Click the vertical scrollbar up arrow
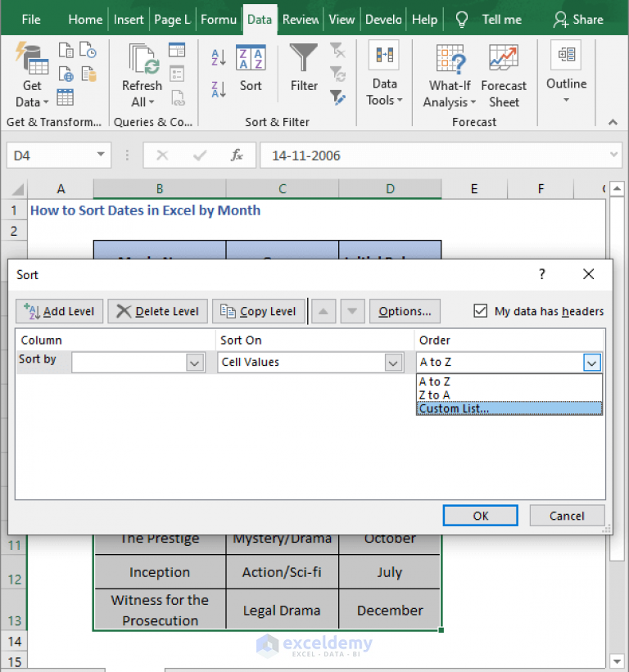Screen dimensions: 629x672 (617, 188)
